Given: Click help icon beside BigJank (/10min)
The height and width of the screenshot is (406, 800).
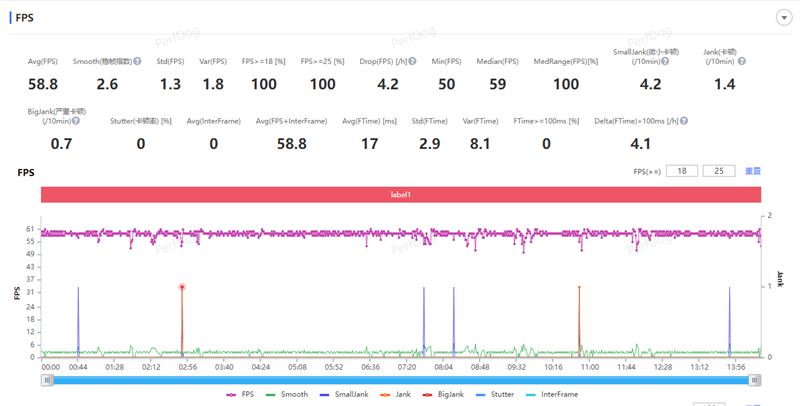Looking at the screenshot, I should tap(78, 121).
